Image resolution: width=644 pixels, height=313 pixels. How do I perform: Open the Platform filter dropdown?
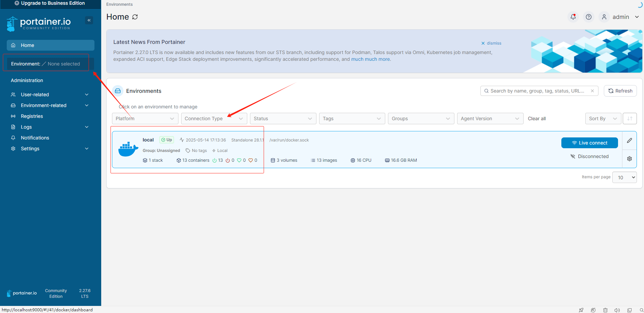click(145, 119)
